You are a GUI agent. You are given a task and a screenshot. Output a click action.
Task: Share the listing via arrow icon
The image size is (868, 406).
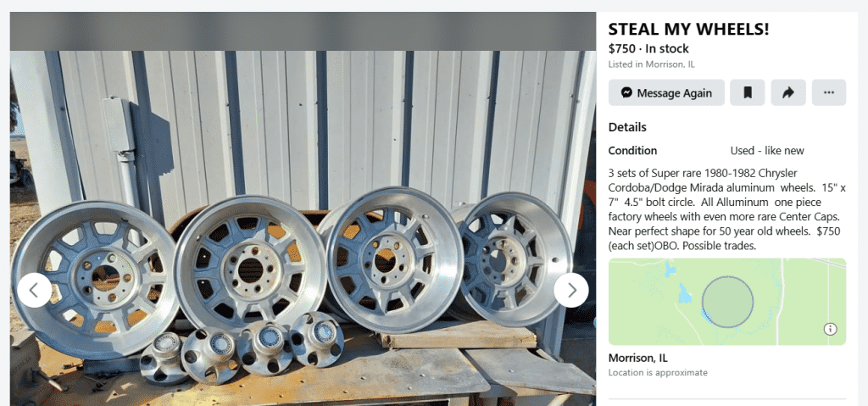(x=788, y=92)
